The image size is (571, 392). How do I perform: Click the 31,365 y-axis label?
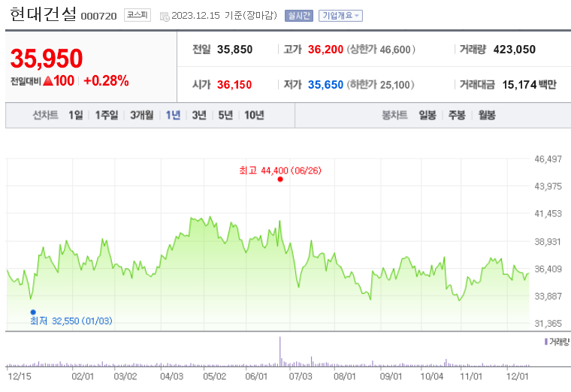[548, 323]
